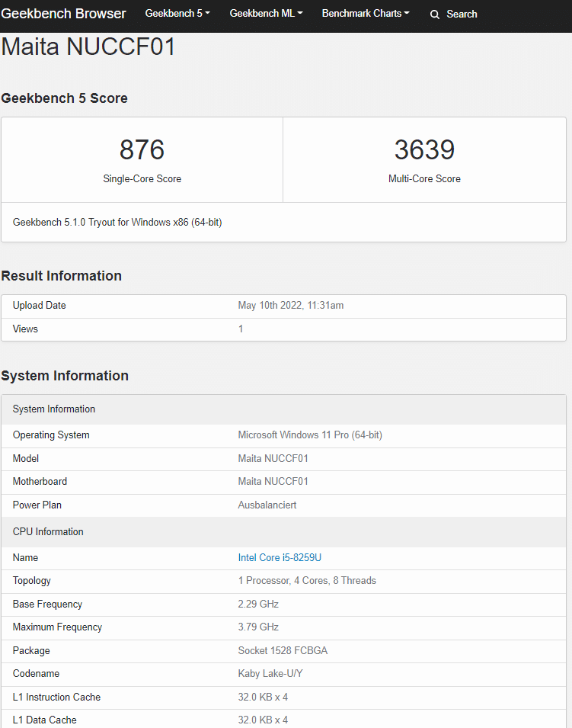Click the Power Plan label
The image size is (572, 728).
click(x=37, y=505)
